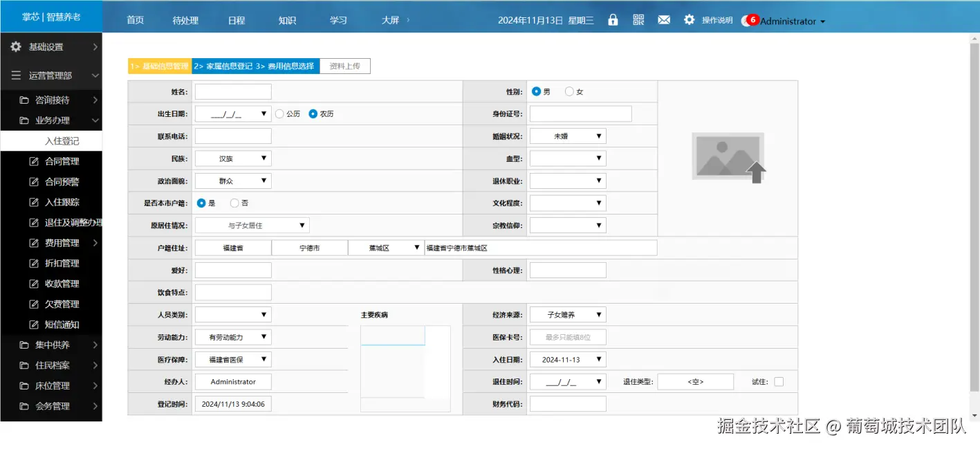Image resolution: width=980 pixels, height=449 pixels.
Task: Select 是 for 是否本市户籍
Action: (x=201, y=203)
